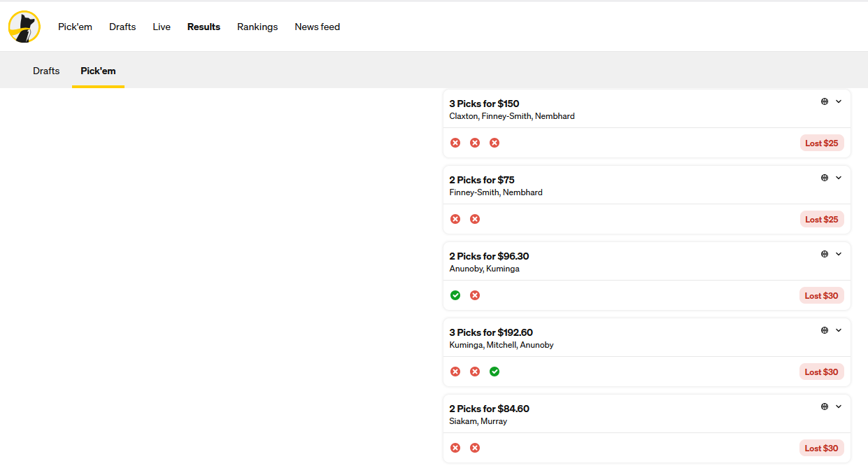868x466 pixels.
Task: Click first red X in $84.60 entry
Action: 455,448
